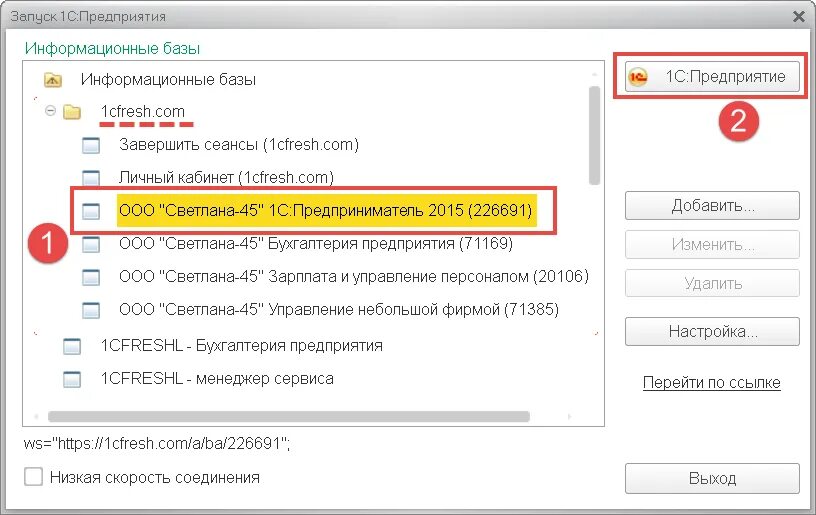Viewport: 816px width, 515px height.
Task: Click the Изменить... button
Action: (x=712, y=244)
